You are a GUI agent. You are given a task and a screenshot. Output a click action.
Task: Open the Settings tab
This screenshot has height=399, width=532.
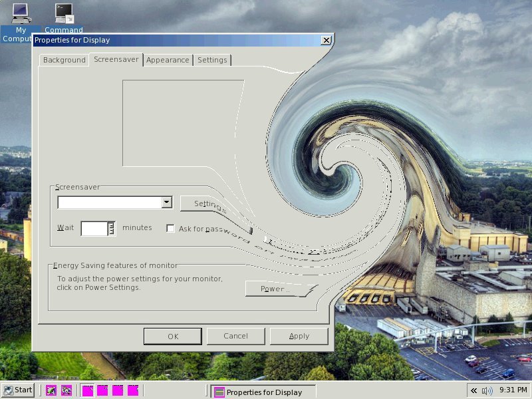coord(212,60)
